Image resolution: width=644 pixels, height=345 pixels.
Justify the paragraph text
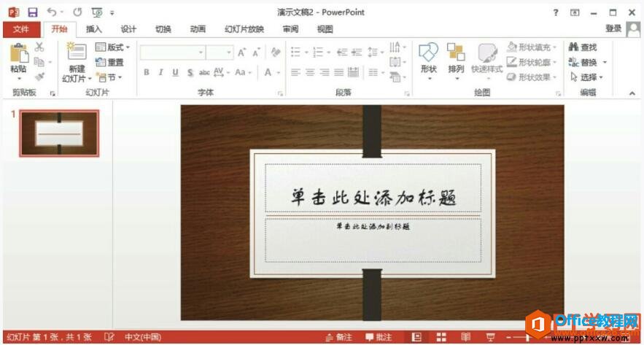[x=339, y=72]
